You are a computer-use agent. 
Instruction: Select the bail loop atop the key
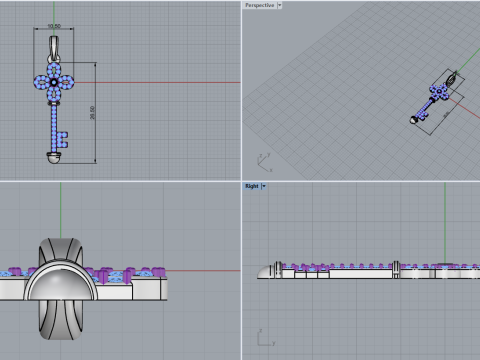point(54,49)
